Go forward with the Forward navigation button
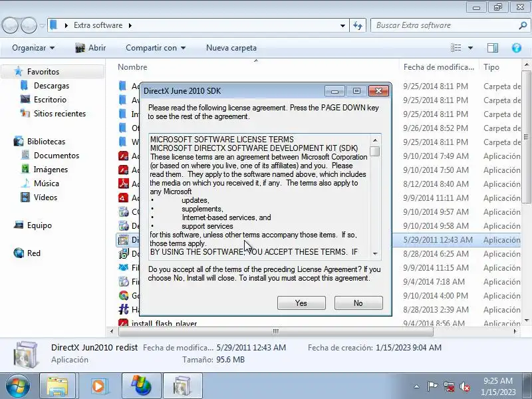Viewport: 532px width, 399px height. pyautogui.click(x=29, y=25)
